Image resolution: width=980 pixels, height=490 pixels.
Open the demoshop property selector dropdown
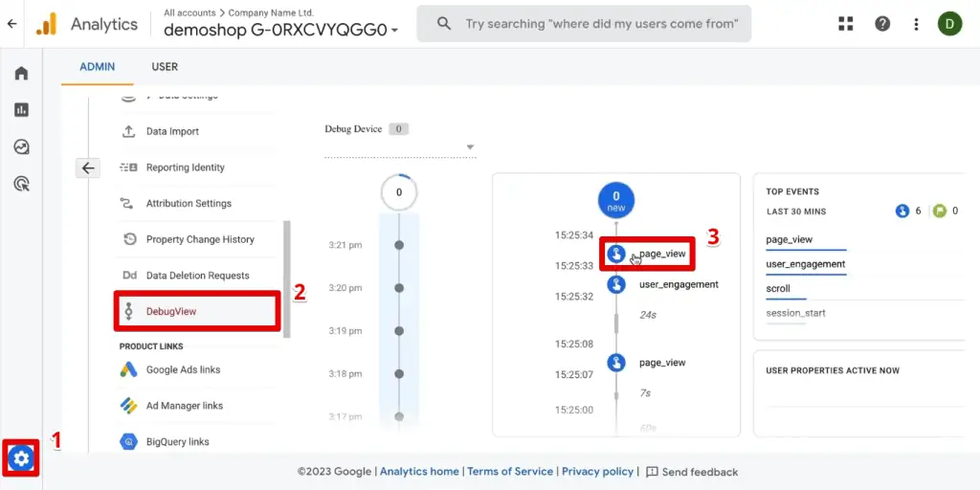point(280,30)
